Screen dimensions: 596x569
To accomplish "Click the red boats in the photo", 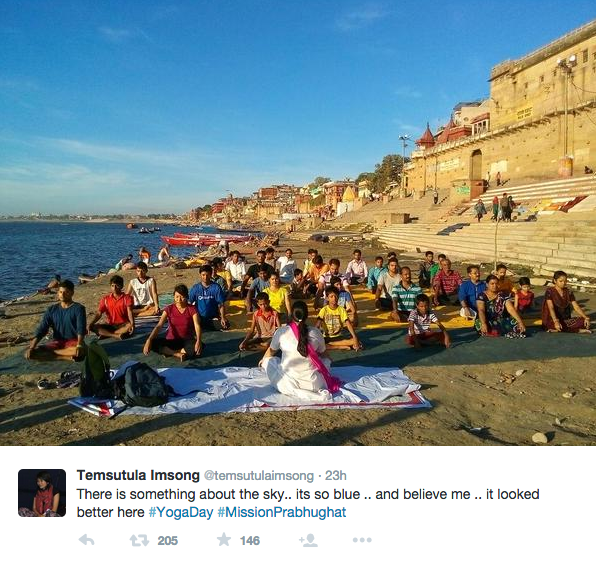I will [x=205, y=239].
